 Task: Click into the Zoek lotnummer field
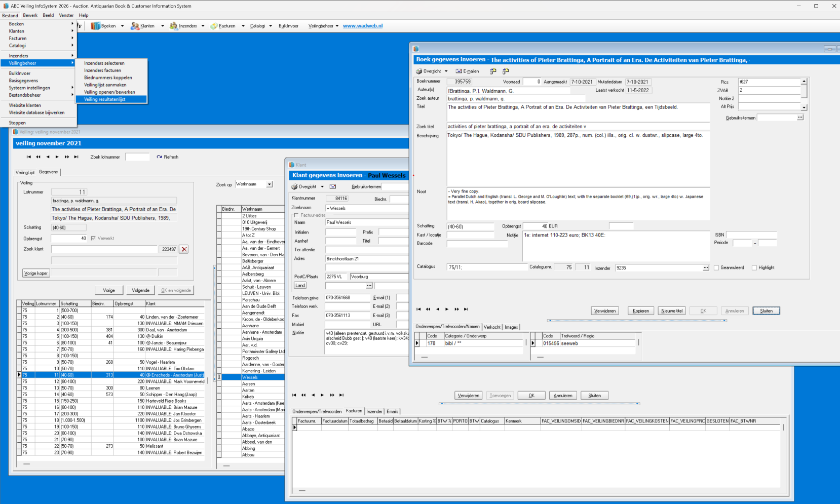(137, 157)
